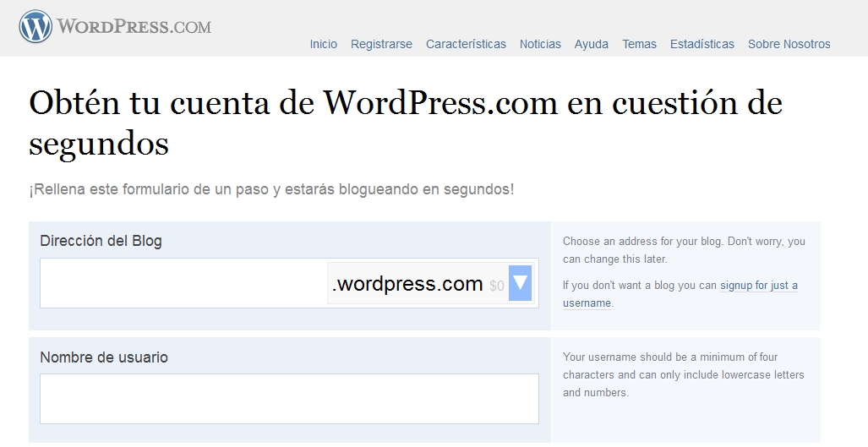Open Sobre Nosotros page
This screenshot has width=868, height=447.
[x=789, y=44]
